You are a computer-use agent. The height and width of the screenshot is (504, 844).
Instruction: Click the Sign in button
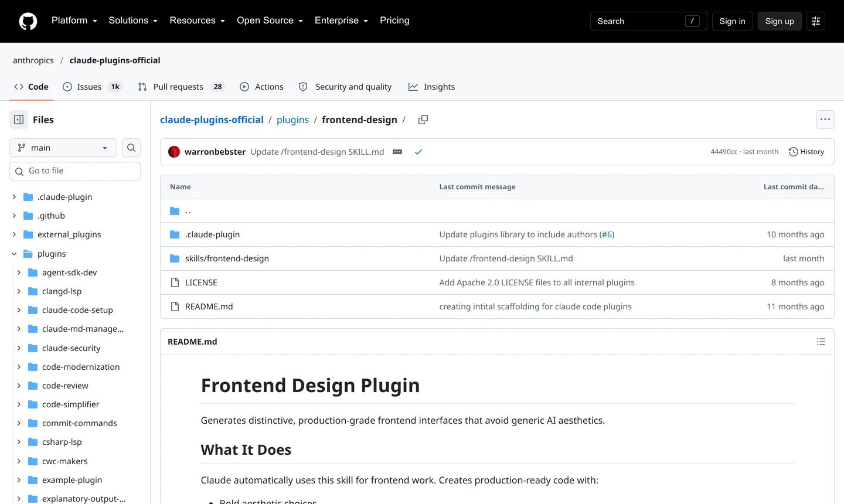(733, 21)
